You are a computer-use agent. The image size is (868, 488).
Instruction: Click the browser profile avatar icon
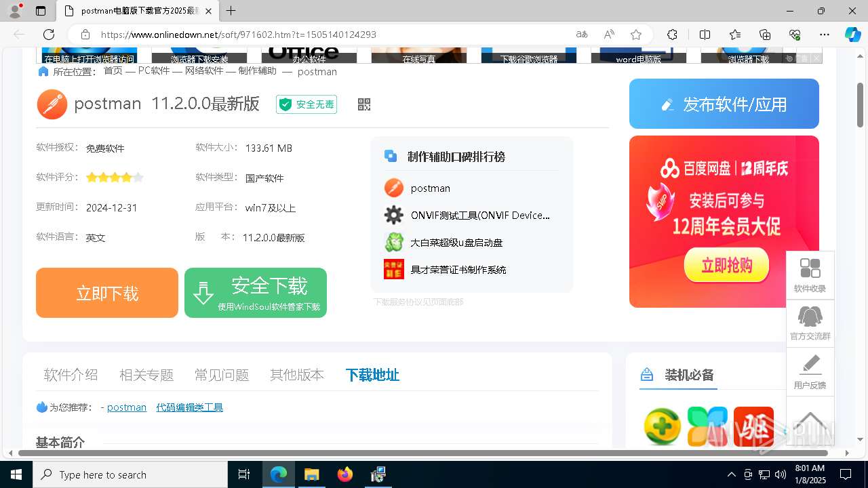coord(15,11)
